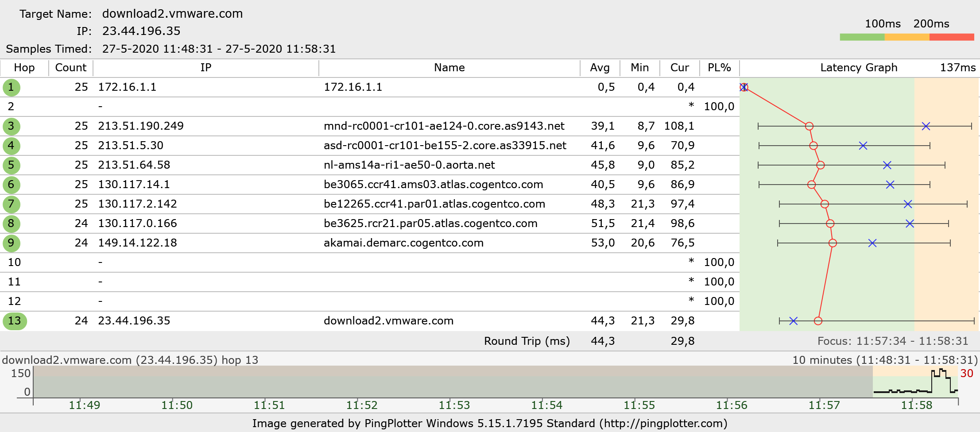
Task: Select the akamai.demarc.cogentco.com hop name
Action: pyautogui.click(x=403, y=243)
